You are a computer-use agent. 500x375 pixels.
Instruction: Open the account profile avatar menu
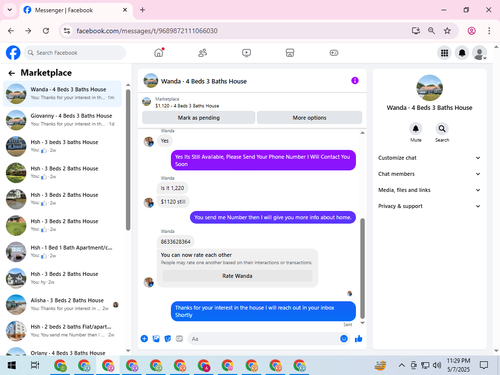click(x=480, y=53)
